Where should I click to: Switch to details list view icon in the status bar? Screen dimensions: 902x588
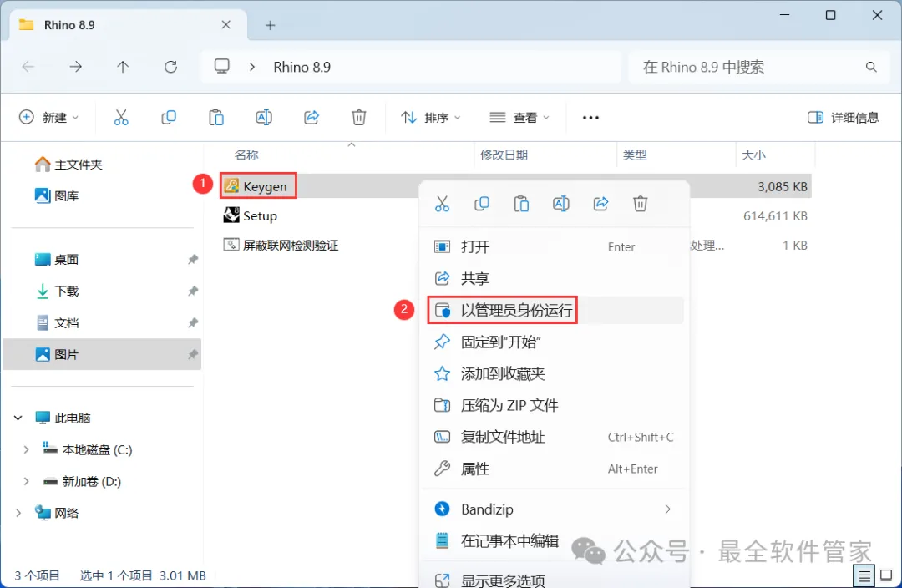click(864, 575)
